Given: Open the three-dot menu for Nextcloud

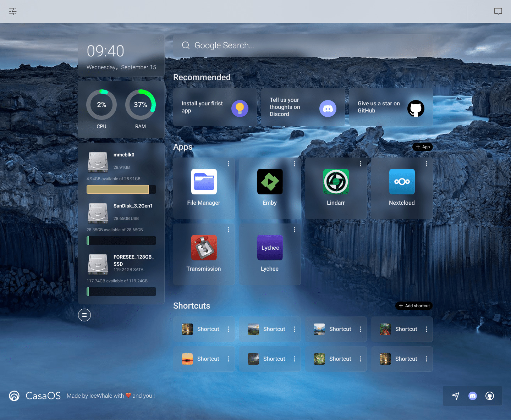Looking at the screenshot, I should 427,164.
